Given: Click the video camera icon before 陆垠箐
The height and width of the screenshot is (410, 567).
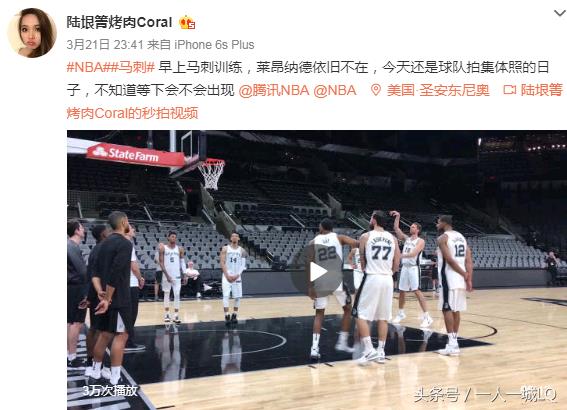Looking at the screenshot, I should [x=510, y=90].
